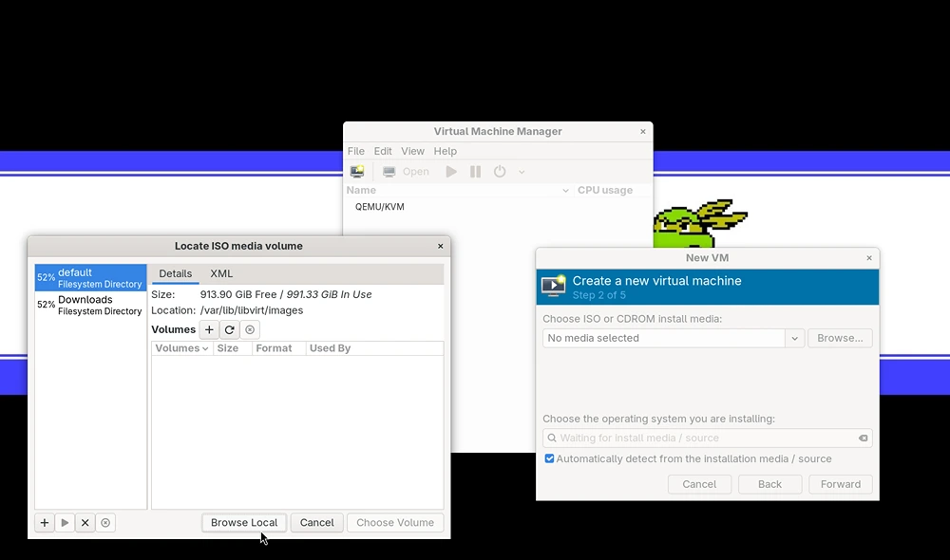
Task: Click the new virtual machine toolbar icon
Action: click(x=357, y=172)
